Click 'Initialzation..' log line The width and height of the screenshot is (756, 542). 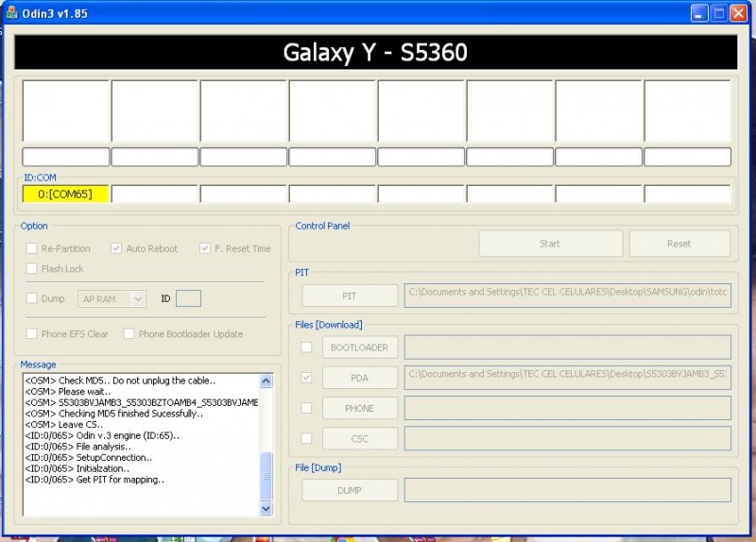[77, 468]
